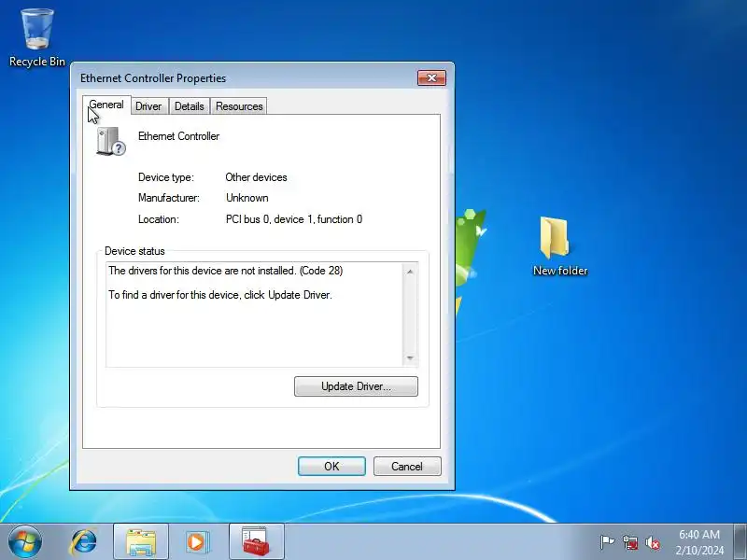The width and height of the screenshot is (747, 560).
Task: Switch to the General tab
Action: tap(106, 105)
